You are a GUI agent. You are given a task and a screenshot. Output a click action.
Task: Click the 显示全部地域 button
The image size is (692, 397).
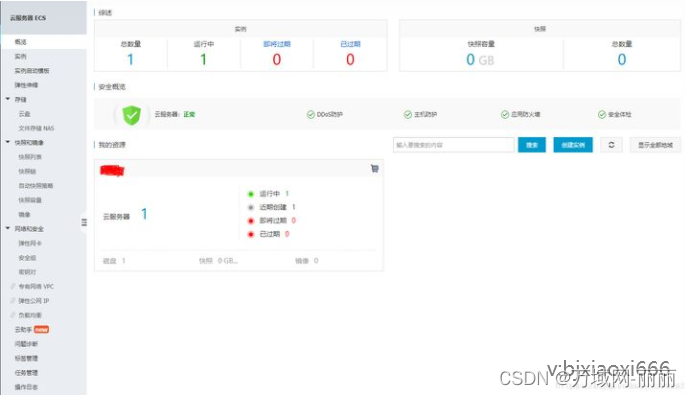pyautogui.click(x=655, y=145)
